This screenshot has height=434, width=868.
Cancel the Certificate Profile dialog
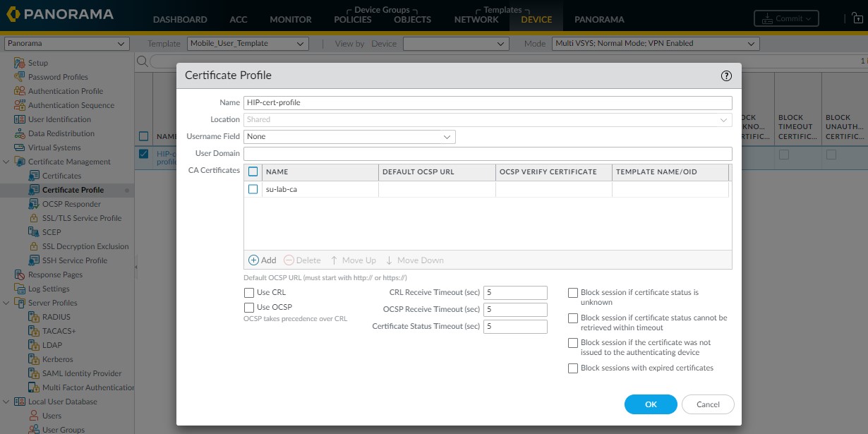708,404
